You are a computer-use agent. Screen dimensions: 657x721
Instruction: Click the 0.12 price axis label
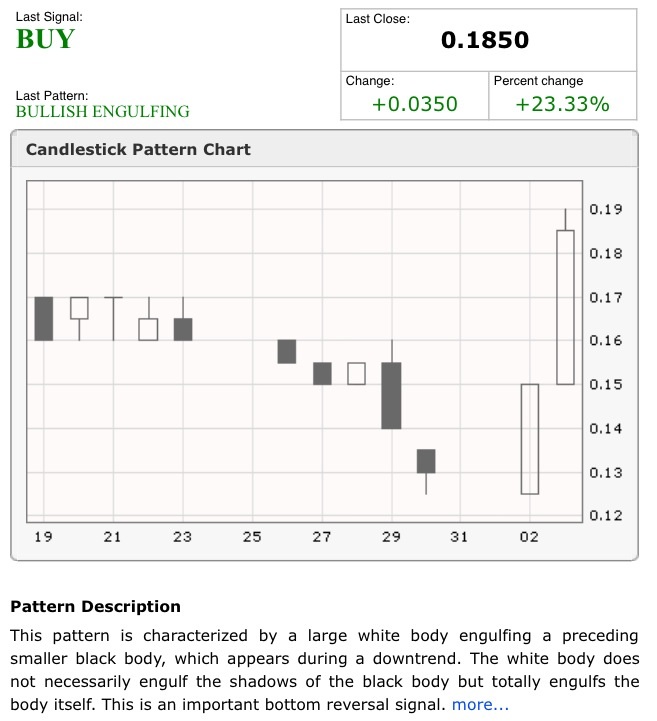(606, 516)
